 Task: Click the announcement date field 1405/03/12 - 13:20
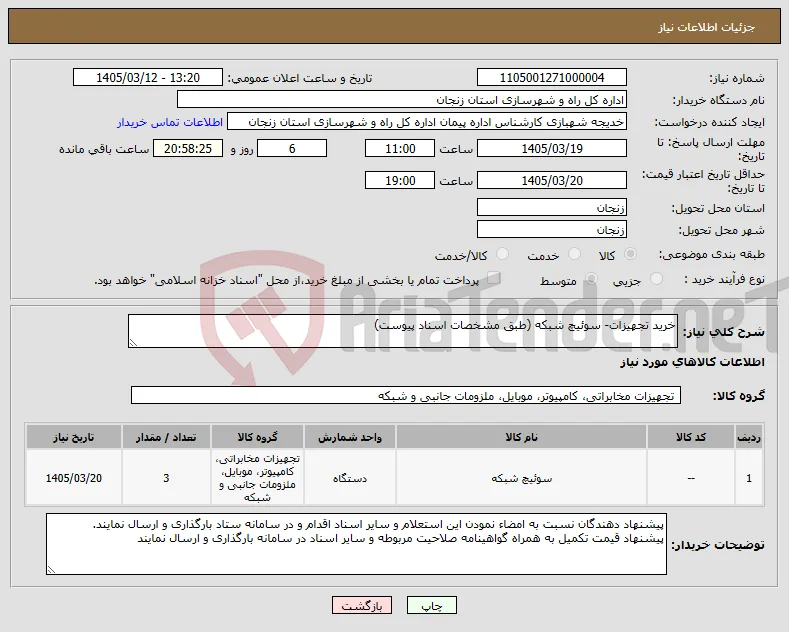point(148,77)
